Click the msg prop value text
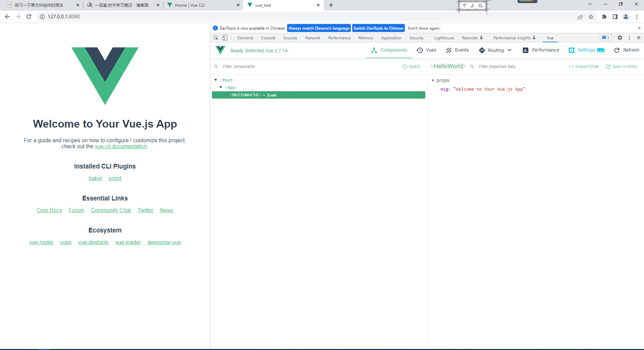This screenshot has width=644, height=350. pyautogui.click(x=489, y=89)
